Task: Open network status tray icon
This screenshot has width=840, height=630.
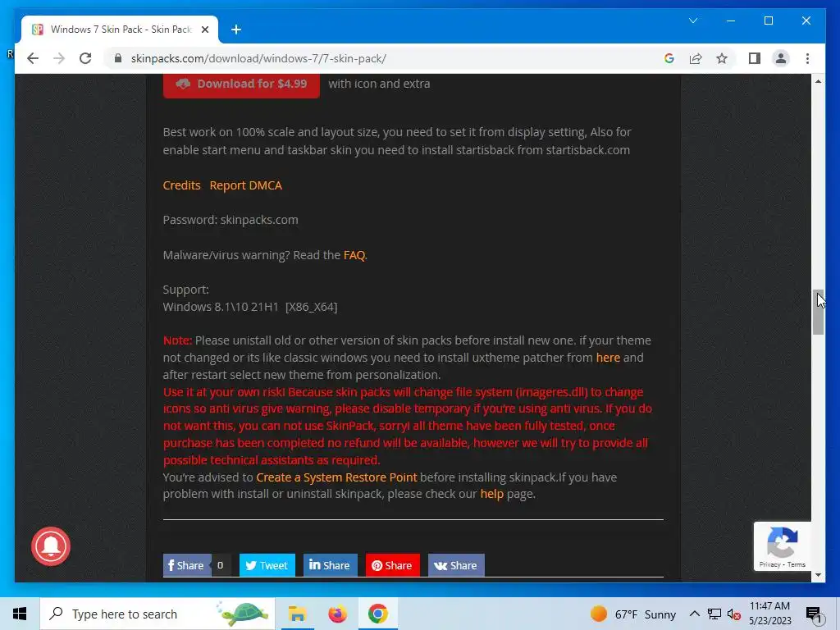Action: point(714,614)
